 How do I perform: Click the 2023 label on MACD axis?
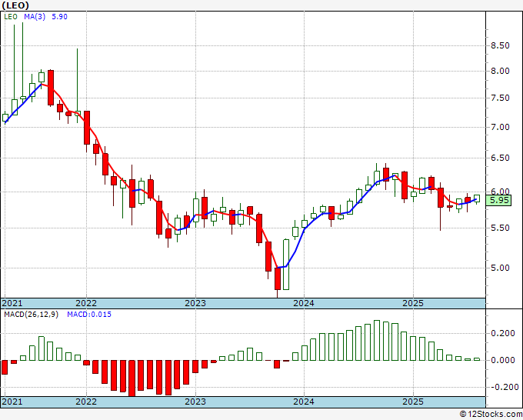[x=195, y=402]
